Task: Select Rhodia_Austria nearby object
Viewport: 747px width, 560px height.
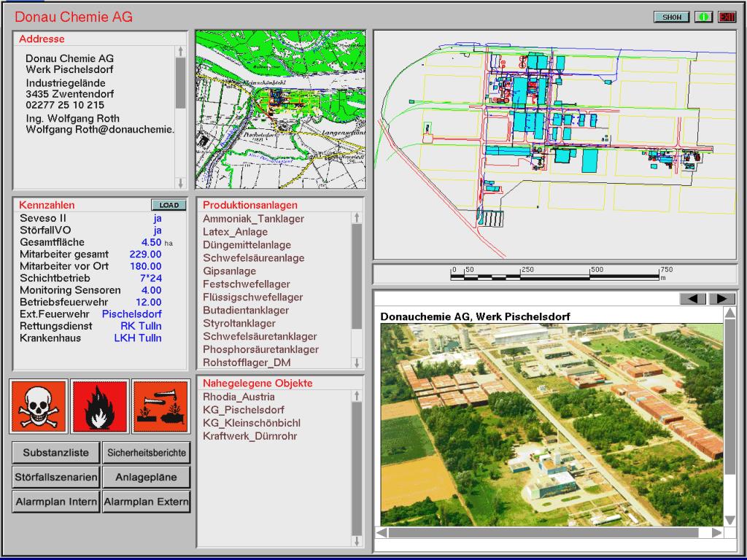Action: click(239, 397)
